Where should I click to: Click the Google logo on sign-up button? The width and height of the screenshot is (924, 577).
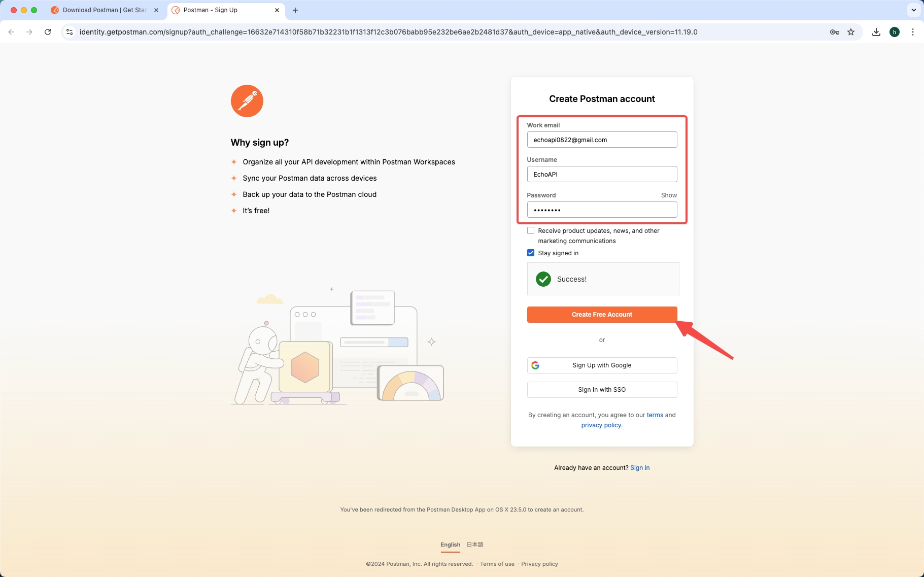point(535,365)
